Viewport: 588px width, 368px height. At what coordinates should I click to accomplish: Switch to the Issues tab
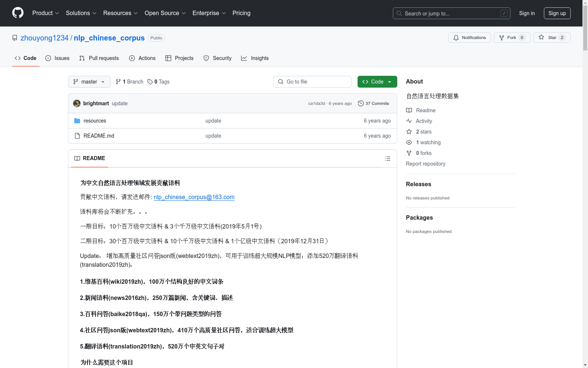click(57, 58)
